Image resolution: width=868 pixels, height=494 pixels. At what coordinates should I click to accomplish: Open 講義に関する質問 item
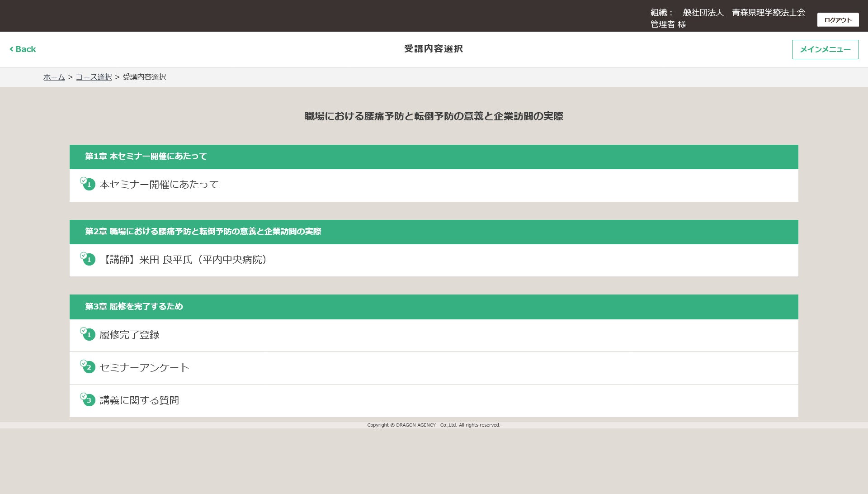(139, 400)
